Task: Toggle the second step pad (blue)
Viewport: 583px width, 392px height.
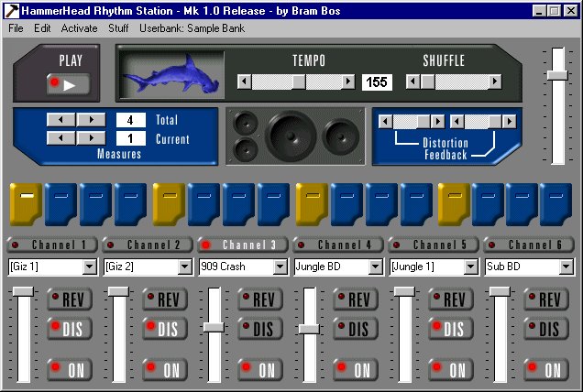Action: pos(61,204)
